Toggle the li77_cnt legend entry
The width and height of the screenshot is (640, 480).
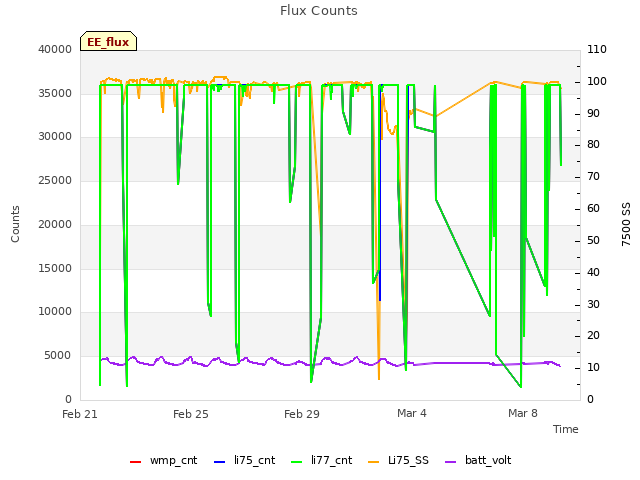(x=321, y=460)
